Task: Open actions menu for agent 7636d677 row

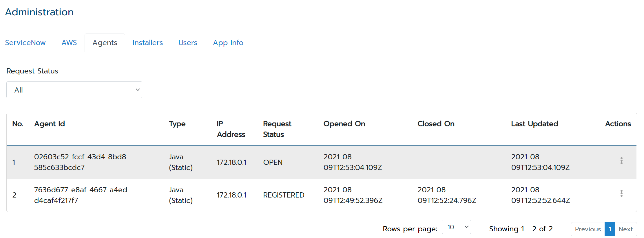Action: 621,193
